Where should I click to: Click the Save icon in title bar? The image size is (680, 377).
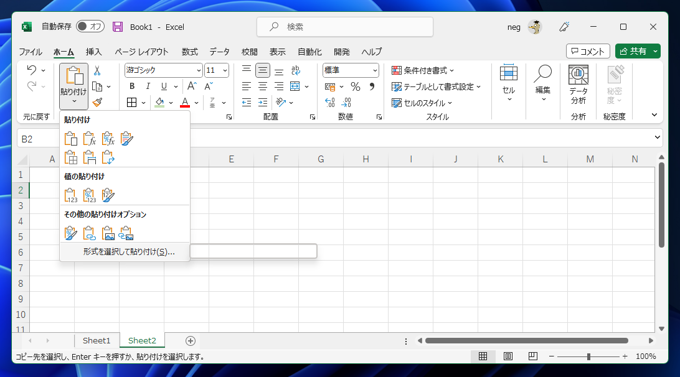click(x=118, y=27)
